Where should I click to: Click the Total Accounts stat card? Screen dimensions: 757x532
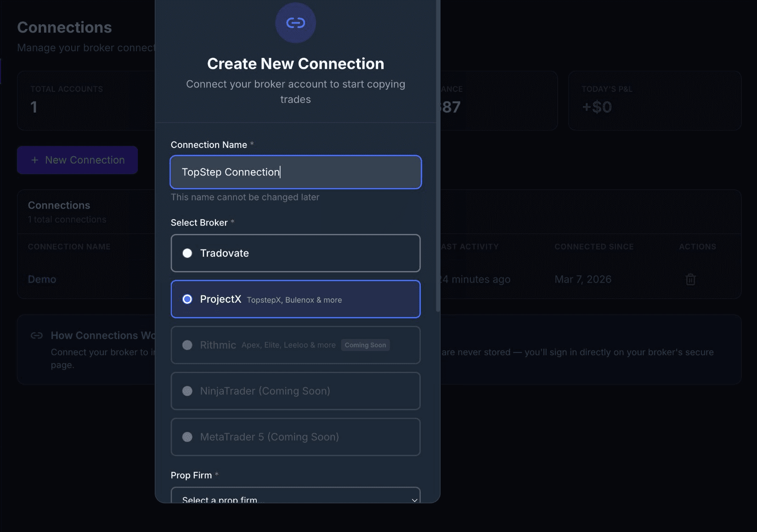pyautogui.click(x=87, y=101)
